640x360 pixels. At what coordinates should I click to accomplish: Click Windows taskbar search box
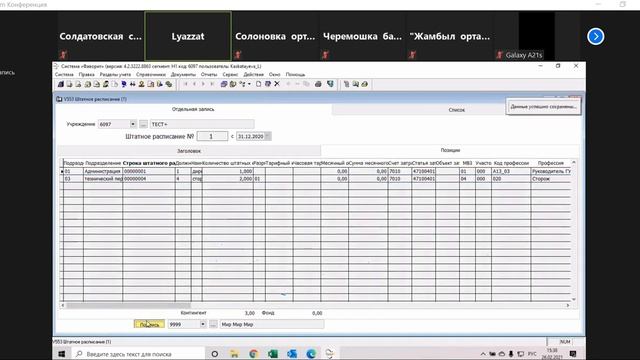coord(139,354)
